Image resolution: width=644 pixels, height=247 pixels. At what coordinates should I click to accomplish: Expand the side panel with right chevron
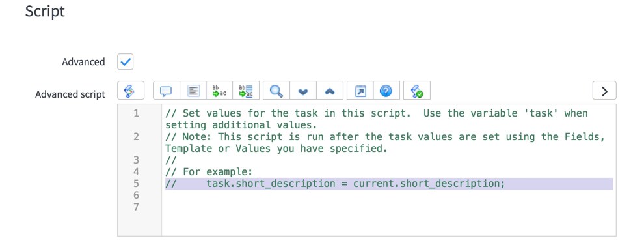click(604, 91)
